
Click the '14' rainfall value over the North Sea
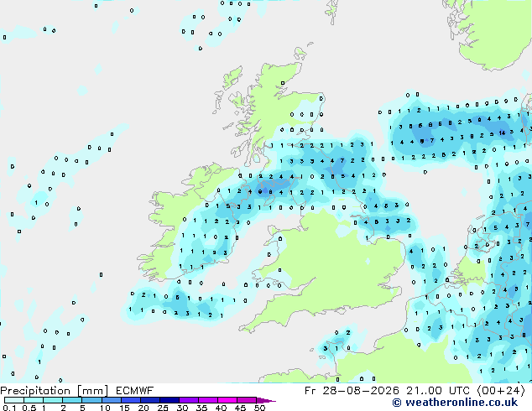(502, 133)
